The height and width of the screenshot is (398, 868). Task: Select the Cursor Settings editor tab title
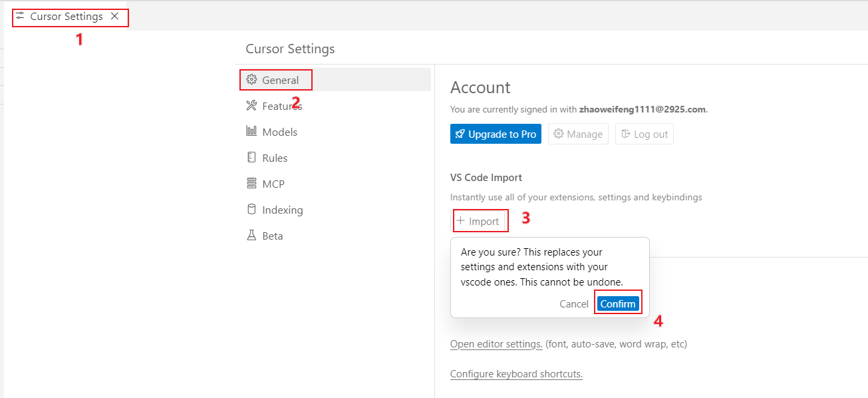coord(67,17)
